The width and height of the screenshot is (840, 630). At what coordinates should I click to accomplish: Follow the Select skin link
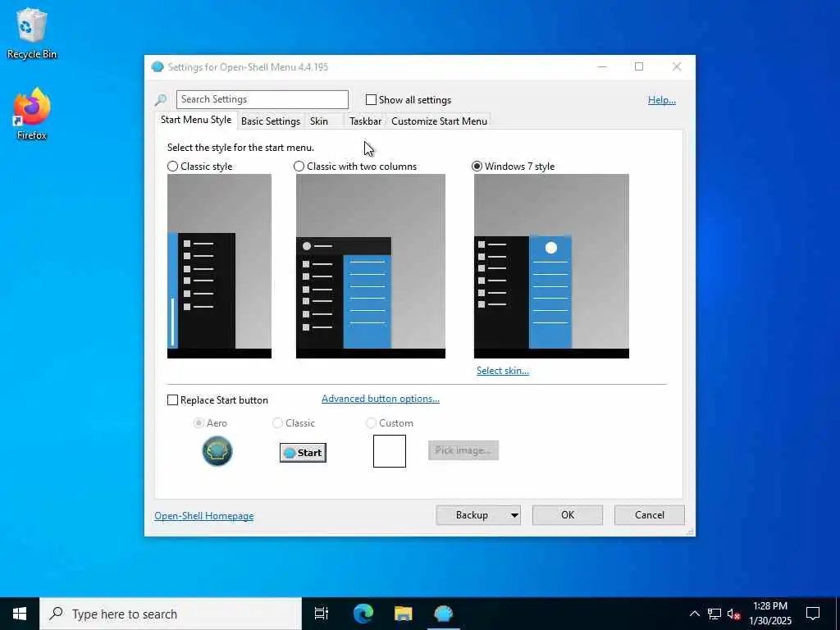click(503, 371)
